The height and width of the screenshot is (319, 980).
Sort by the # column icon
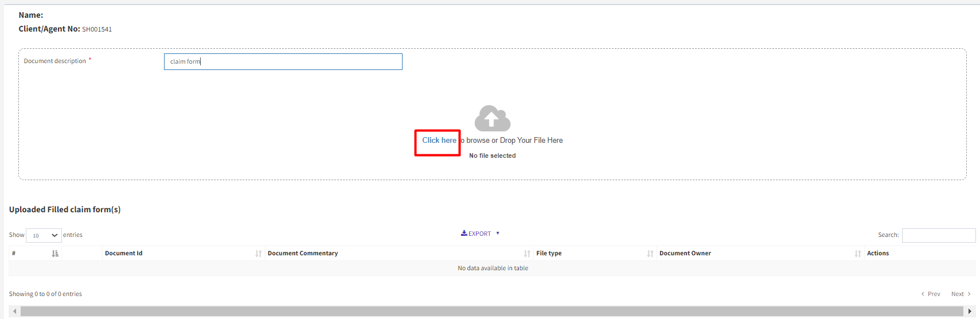tap(55, 254)
